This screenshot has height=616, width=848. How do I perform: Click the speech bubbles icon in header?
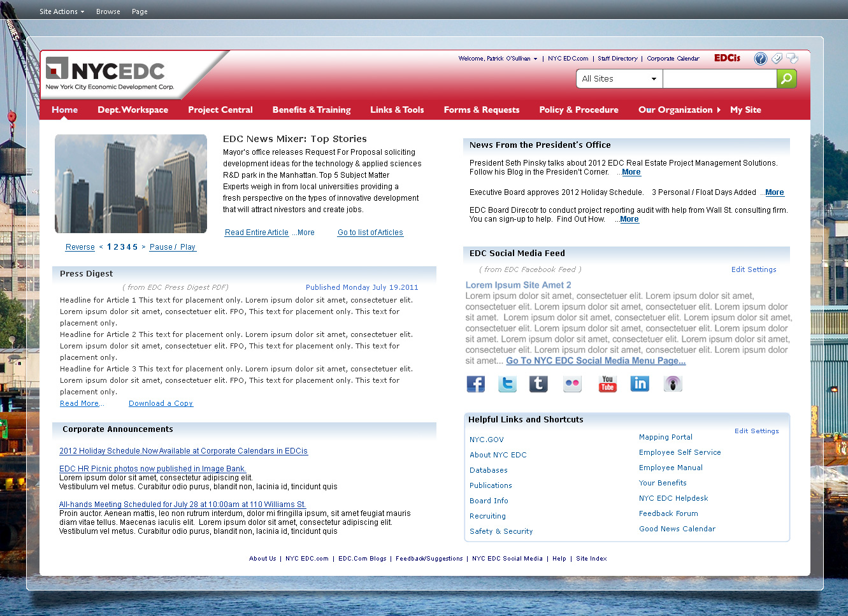coord(792,59)
